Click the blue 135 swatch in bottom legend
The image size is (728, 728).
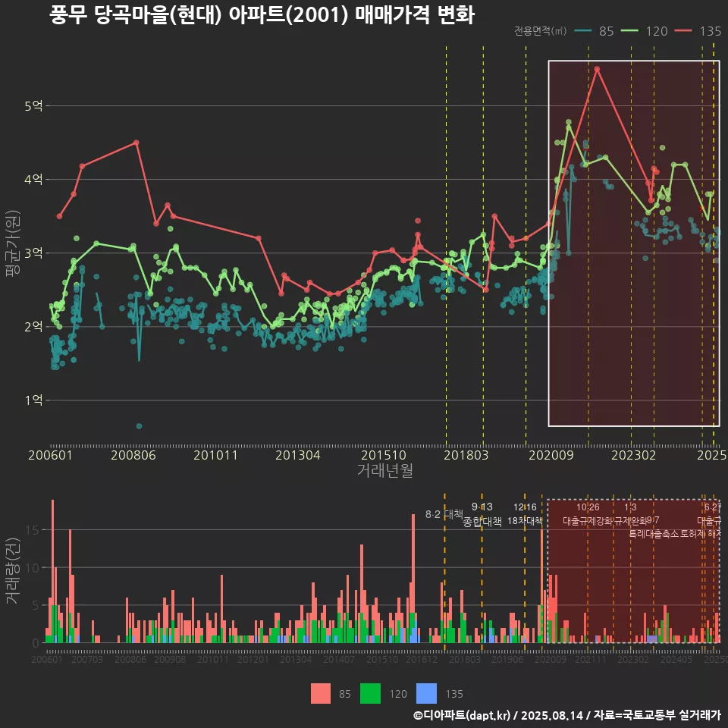[427, 694]
